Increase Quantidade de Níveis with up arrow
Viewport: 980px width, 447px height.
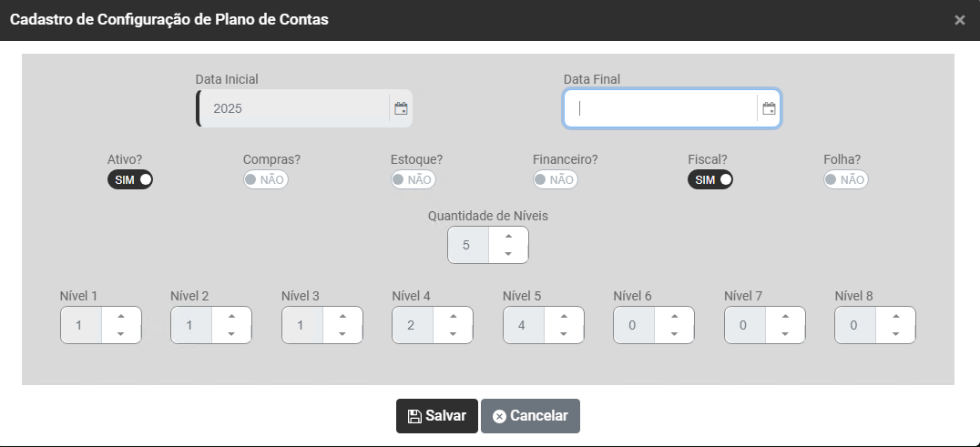[508, 236]
